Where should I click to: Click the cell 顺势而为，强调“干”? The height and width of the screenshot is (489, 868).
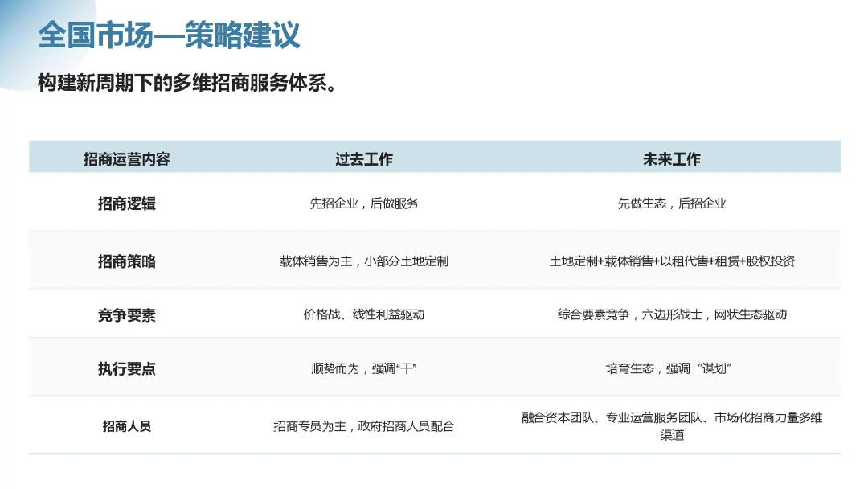[364, 368]
